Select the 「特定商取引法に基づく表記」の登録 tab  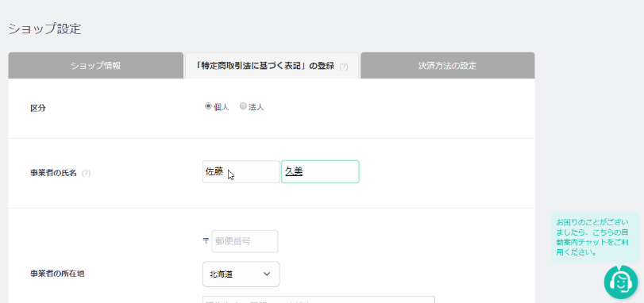(x=272, y=66)
